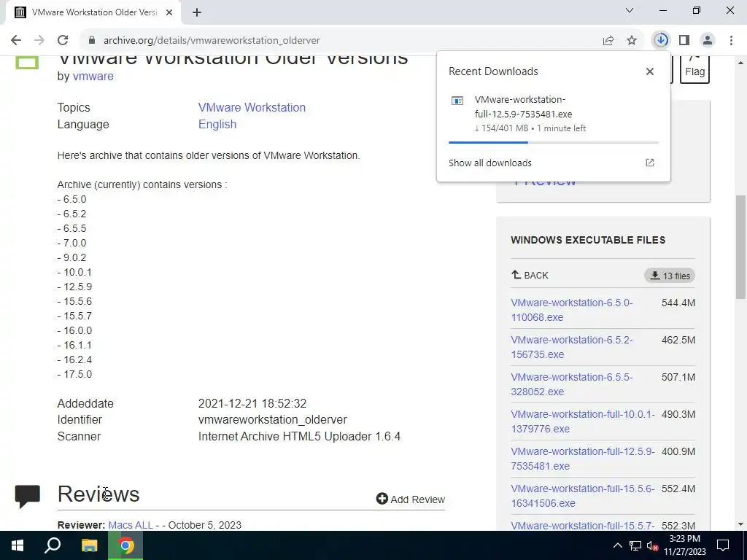Click the muted volume tray icon

653,546
